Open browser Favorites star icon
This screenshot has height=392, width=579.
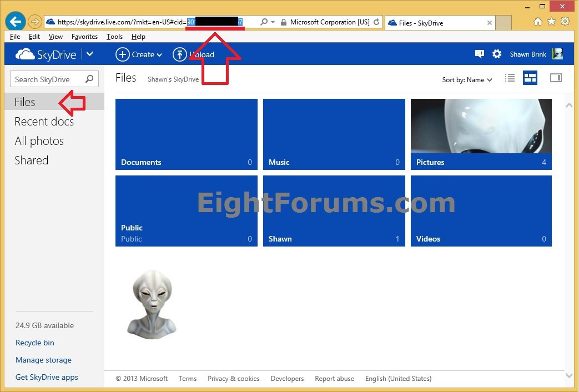[551, 22]
